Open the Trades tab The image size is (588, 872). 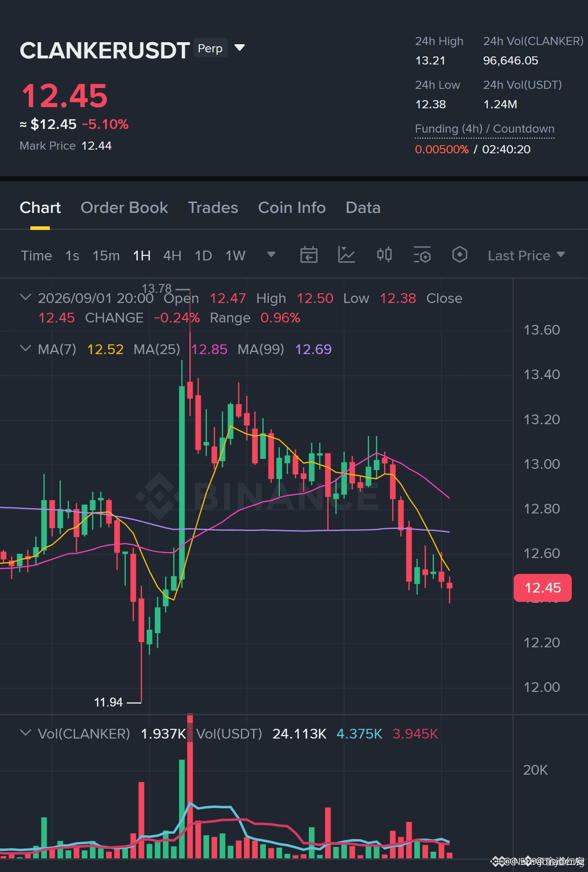coord(213,208)
